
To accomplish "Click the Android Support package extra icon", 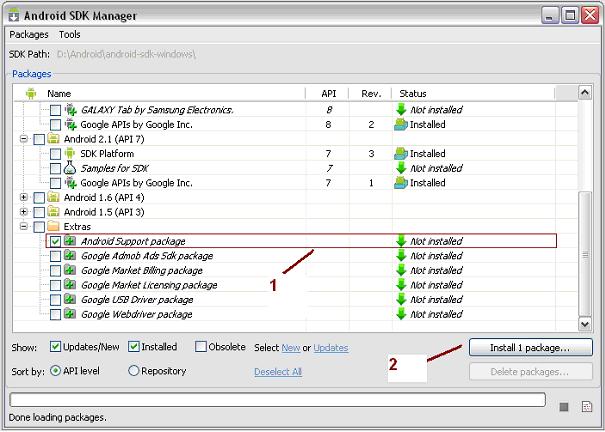I will click(70, 241).
